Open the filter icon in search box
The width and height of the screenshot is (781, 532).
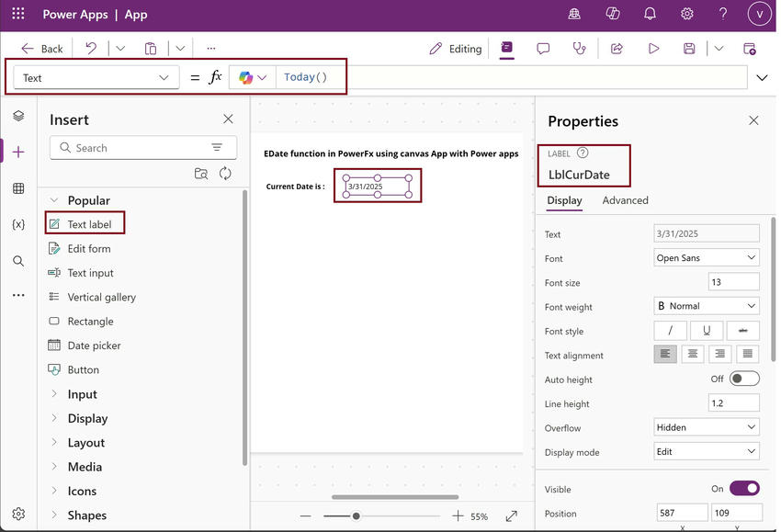tap(217, 147)
